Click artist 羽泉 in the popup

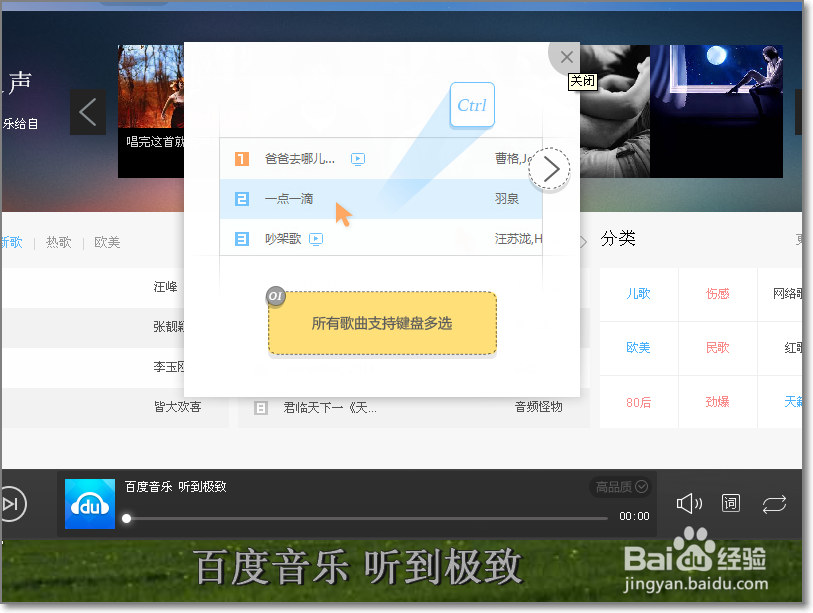[x=507, y=199]
